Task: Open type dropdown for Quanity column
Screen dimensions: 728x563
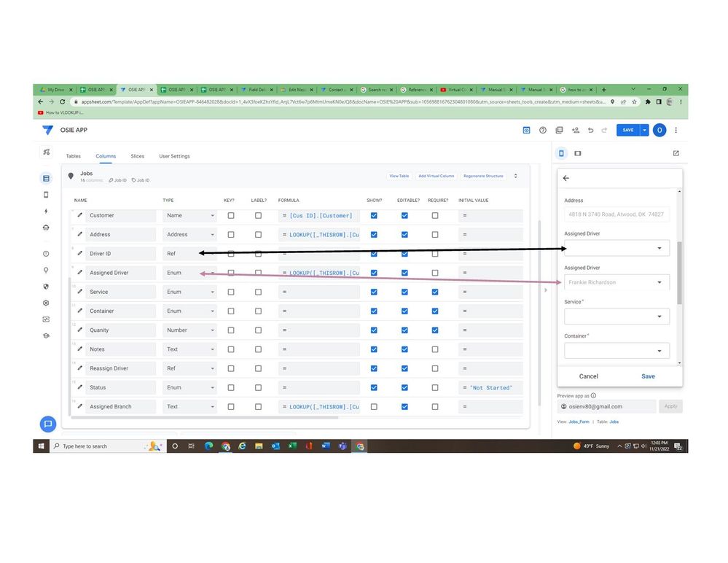Action: coord(189,330)
